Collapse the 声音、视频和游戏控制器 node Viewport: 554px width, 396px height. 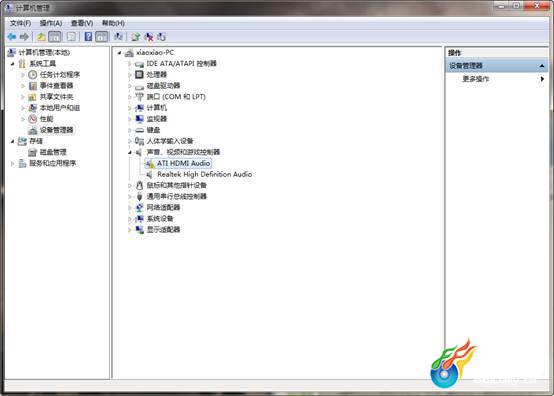tap(129, 152)
